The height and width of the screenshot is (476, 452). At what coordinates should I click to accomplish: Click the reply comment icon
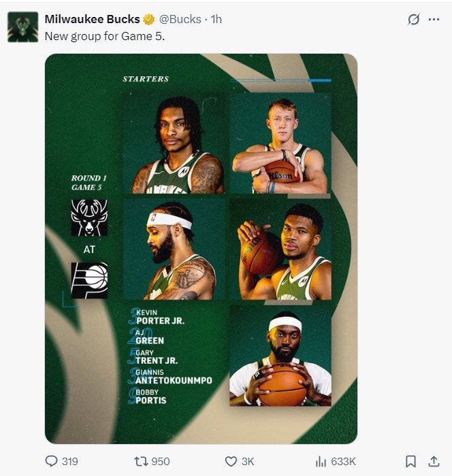click(51, 461)
